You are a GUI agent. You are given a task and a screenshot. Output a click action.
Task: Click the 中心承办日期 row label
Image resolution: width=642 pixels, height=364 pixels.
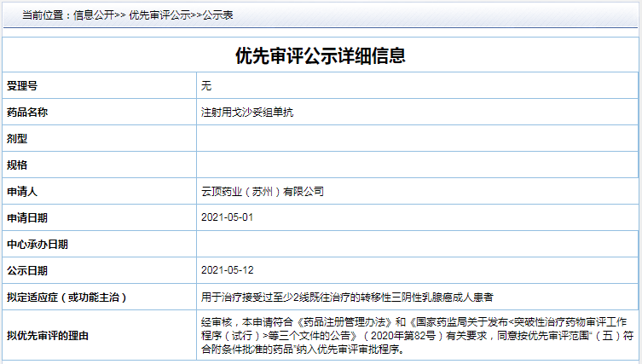coord(38,245)
